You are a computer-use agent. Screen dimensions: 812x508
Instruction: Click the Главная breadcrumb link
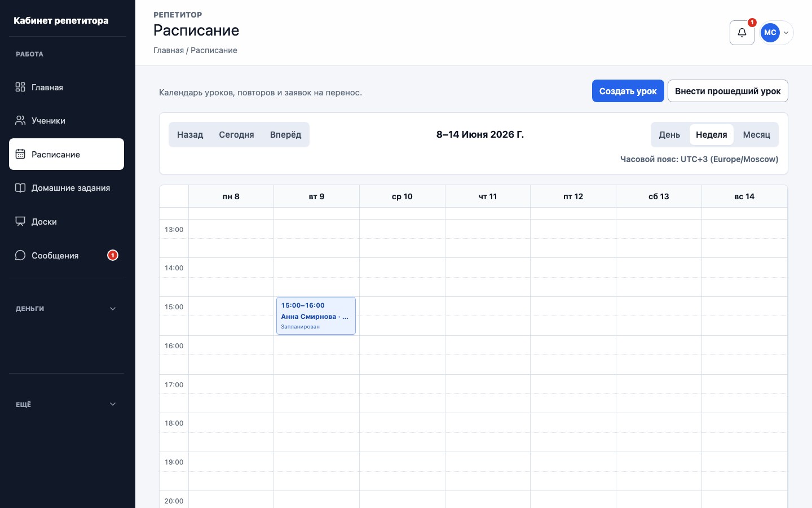click(x=169, y=50)
